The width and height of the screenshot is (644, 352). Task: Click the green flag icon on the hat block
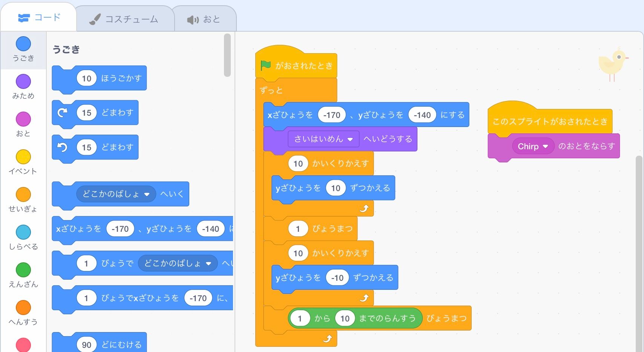266,65
